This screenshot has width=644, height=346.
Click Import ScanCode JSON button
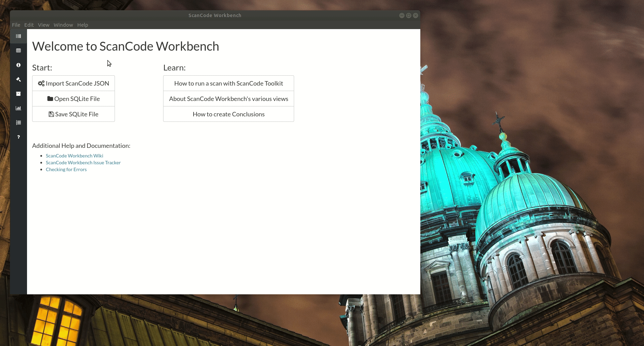[74, 83]
